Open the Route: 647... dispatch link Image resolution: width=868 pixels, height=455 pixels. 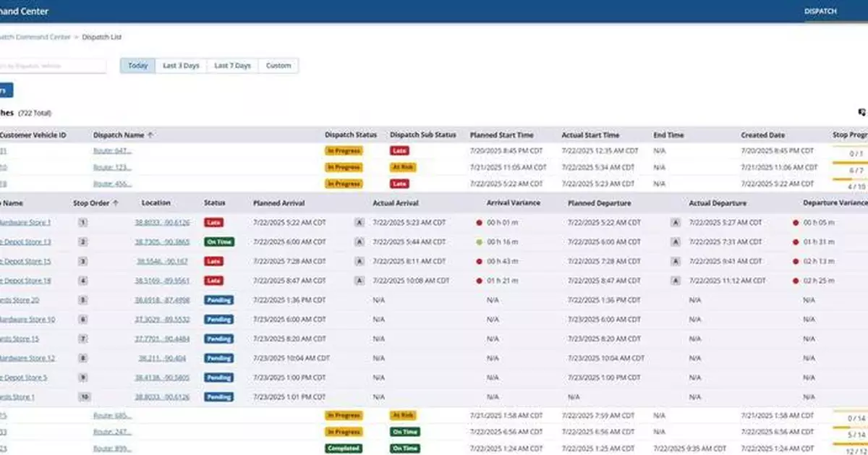pos(112,150)
